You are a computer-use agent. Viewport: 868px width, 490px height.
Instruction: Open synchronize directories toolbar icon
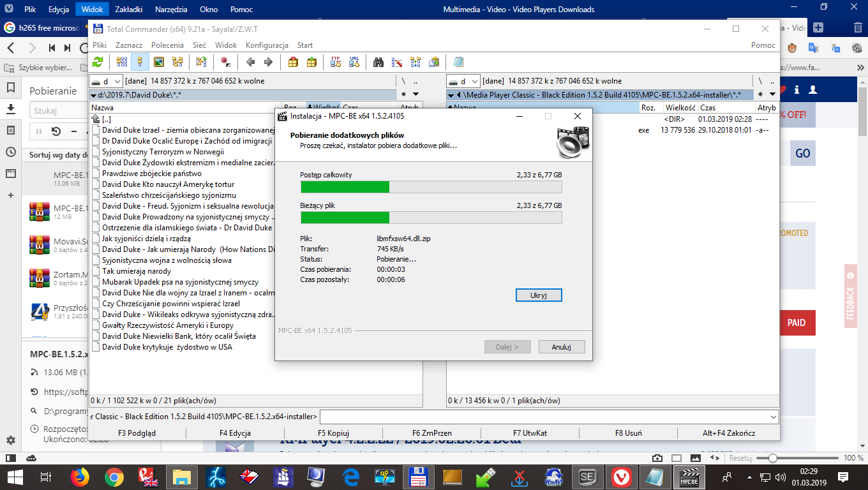[x=415, y=62]
